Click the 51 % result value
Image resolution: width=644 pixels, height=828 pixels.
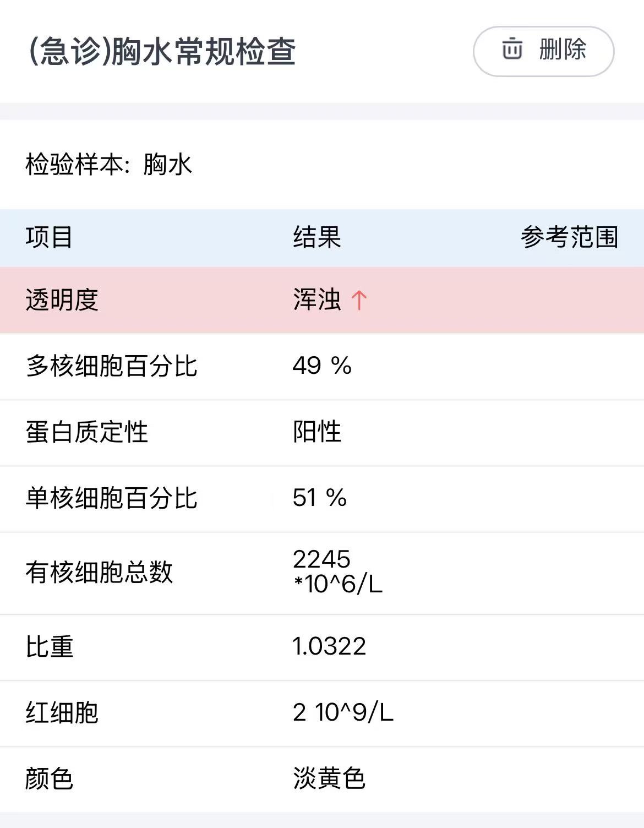[320, 498]
